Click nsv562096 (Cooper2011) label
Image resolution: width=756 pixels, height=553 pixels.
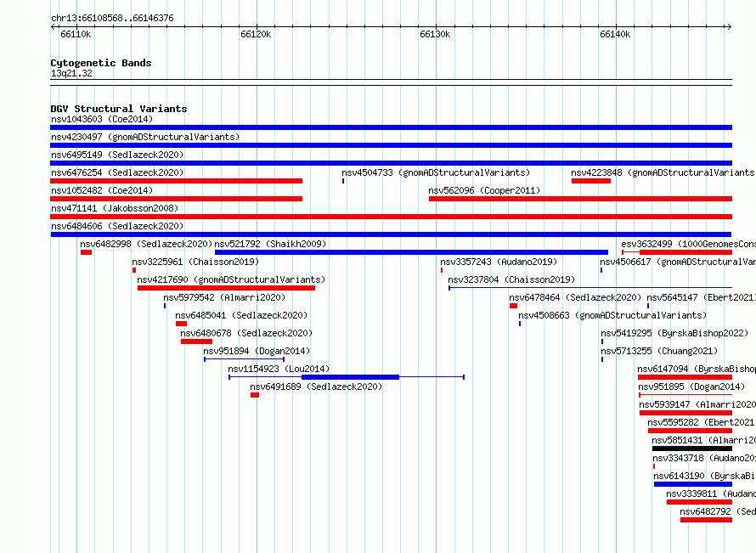click(x=484, y=190)
